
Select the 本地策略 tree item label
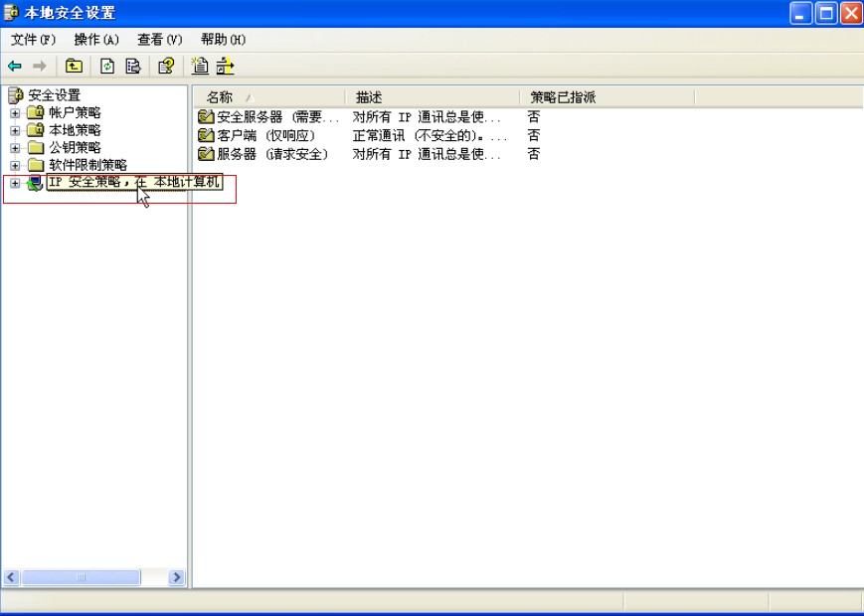coord(75,130)
